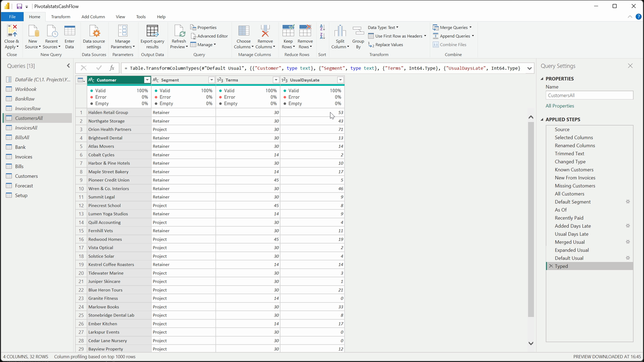Sort ascending with the A-Z icon

point(322,28)
